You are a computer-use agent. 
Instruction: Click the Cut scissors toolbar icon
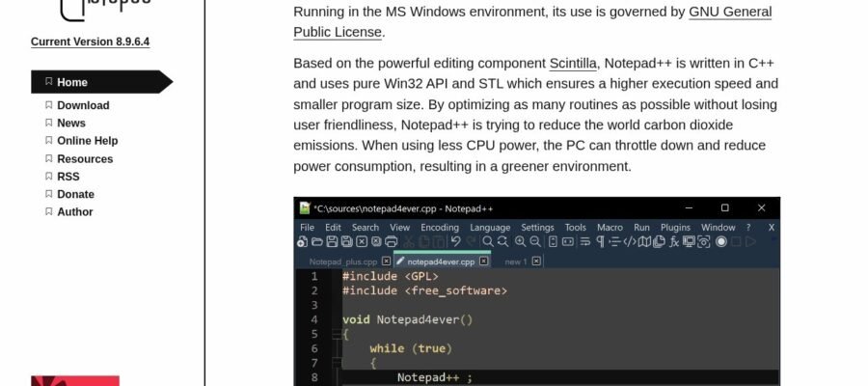(409, 241)
